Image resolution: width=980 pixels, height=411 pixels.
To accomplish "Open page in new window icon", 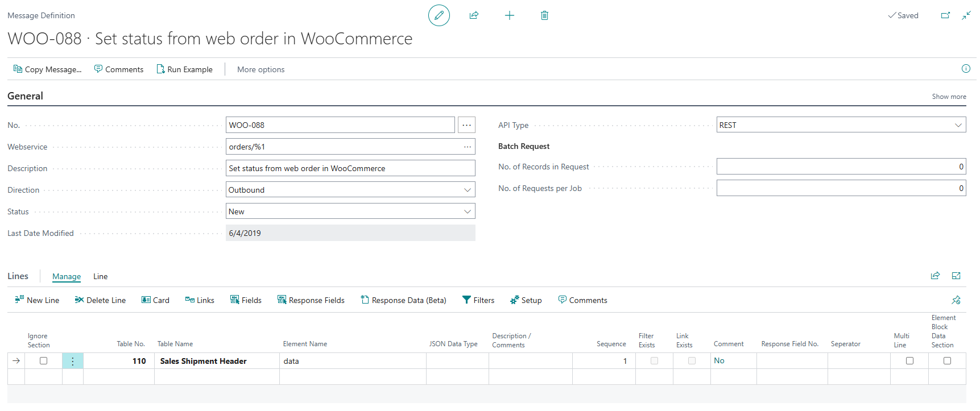I will click(x=945, y=15).
